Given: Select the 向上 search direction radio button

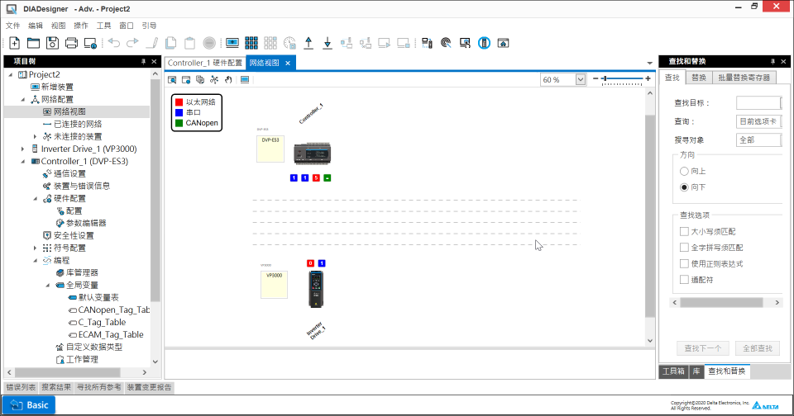Looking at the screenshot, I should [x=686, y=172].
